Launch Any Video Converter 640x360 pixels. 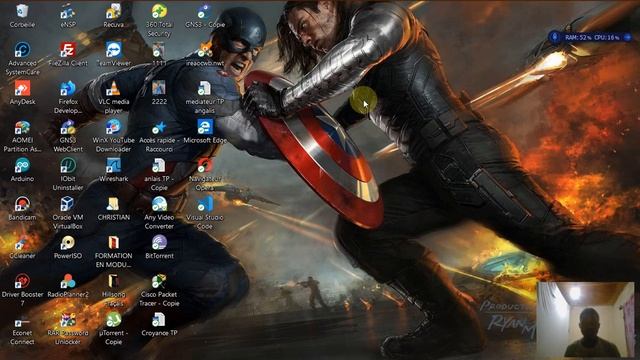[x=159, y=204]
